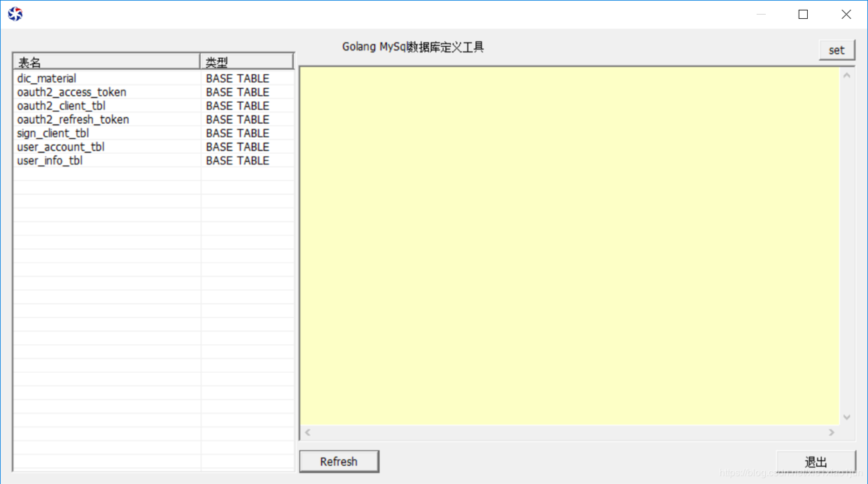Screen dimensions: 868x484
Task: Select oauth2_client_tbl in the table list
Action: pyautogui.click(x=153, y=106)
